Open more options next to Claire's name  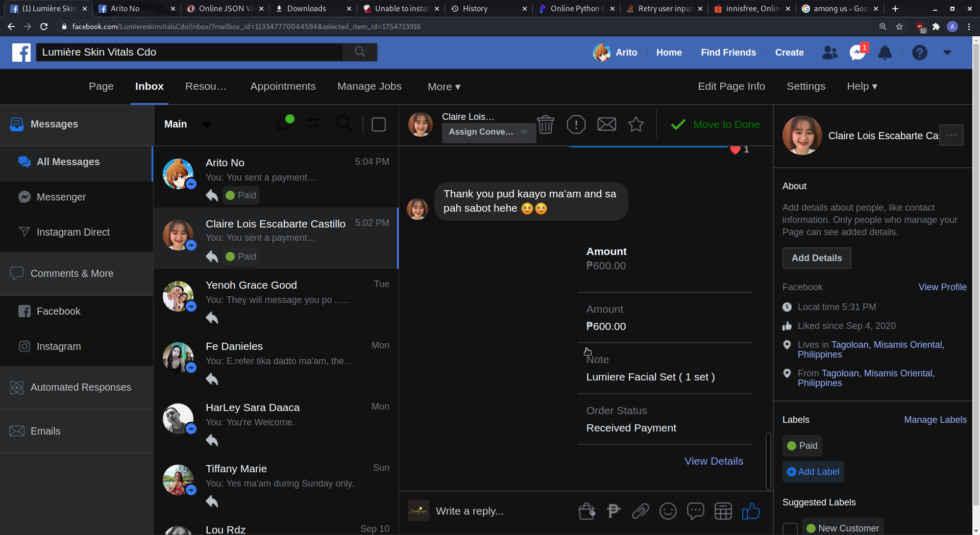(951, 135)
